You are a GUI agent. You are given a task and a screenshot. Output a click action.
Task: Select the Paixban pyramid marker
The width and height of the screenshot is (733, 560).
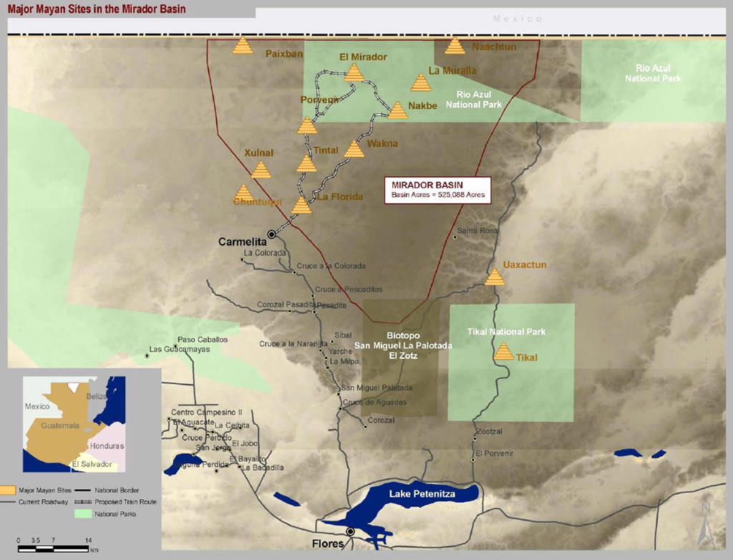(243, 46)
